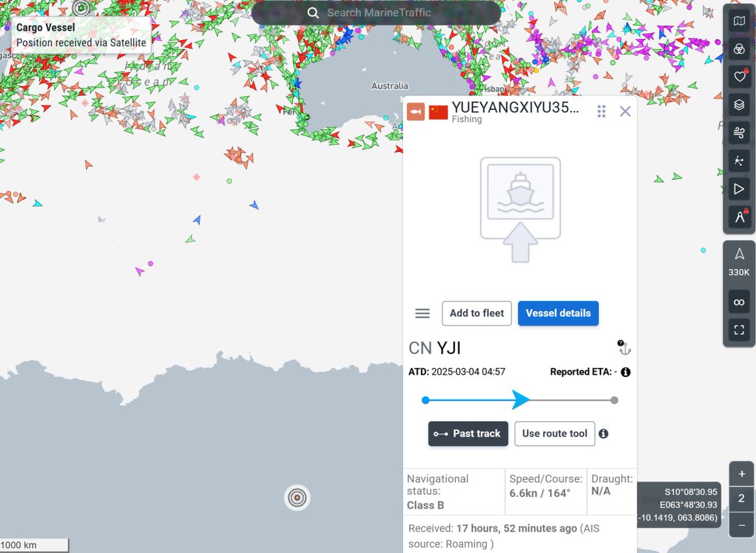Open the map layers stack icon
Image resolution: width=756 pixels, height=553 pixels.
[x=739, y=105]
